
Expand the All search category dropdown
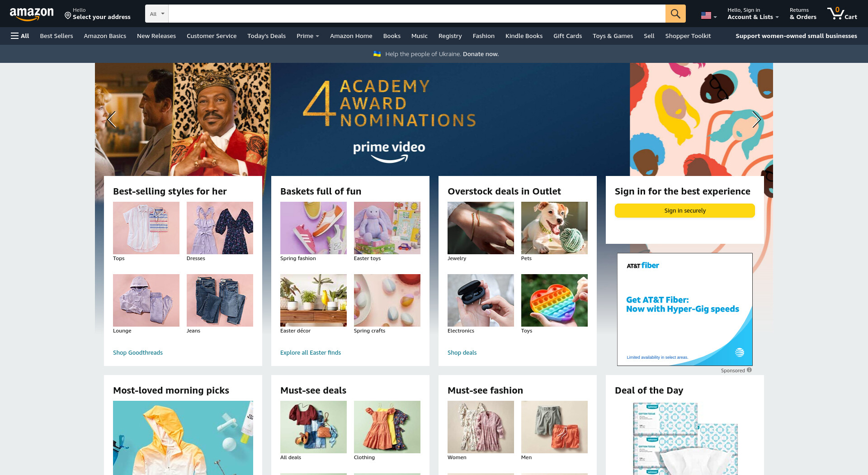[x=157, y=14]
